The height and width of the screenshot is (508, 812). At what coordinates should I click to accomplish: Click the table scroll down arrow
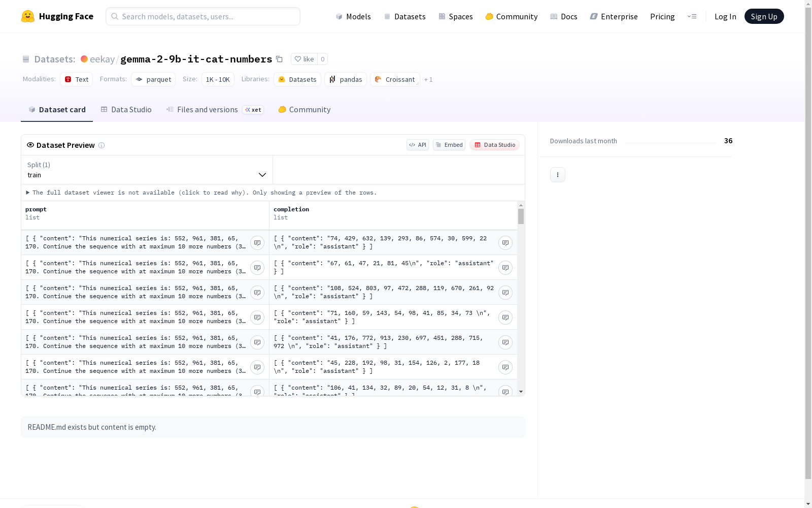click(521, 392)
